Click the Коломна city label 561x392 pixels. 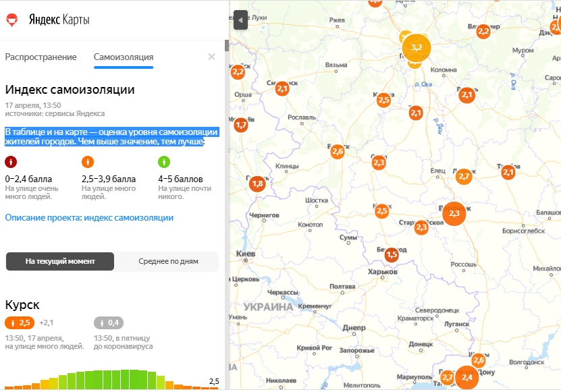(x=444, y=69)
